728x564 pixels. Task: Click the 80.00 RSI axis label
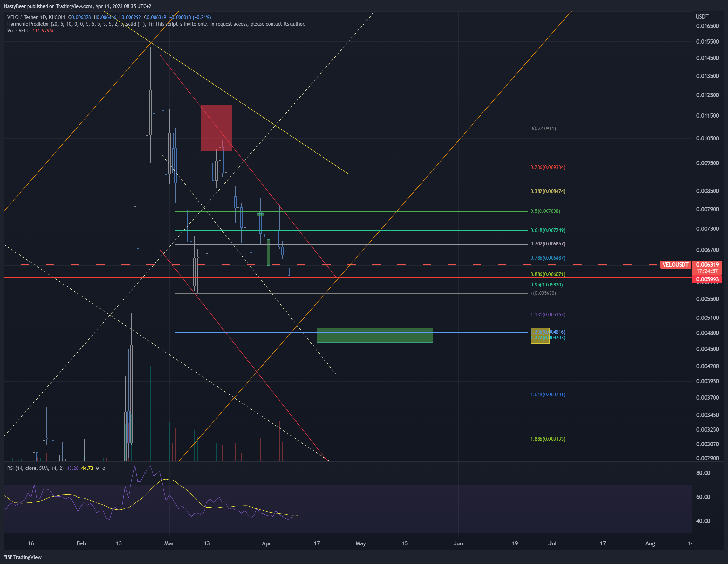(703, 473)
